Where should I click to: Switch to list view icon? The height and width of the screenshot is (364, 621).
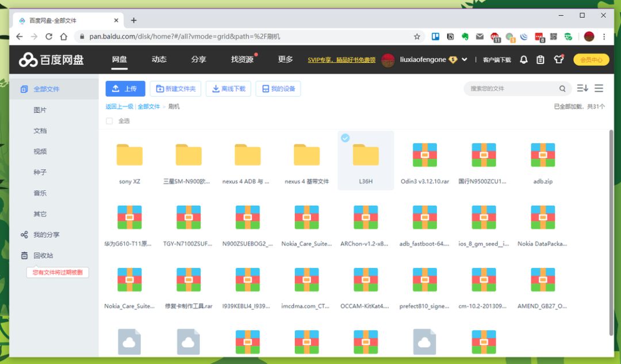[599, 89]
